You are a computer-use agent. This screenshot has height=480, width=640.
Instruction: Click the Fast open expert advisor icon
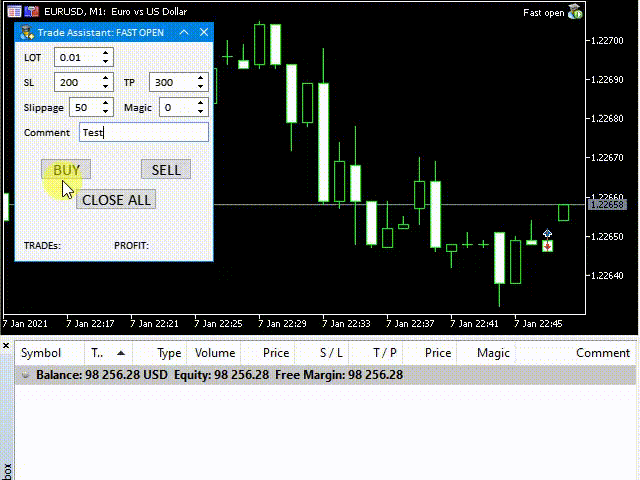(575, 13)
